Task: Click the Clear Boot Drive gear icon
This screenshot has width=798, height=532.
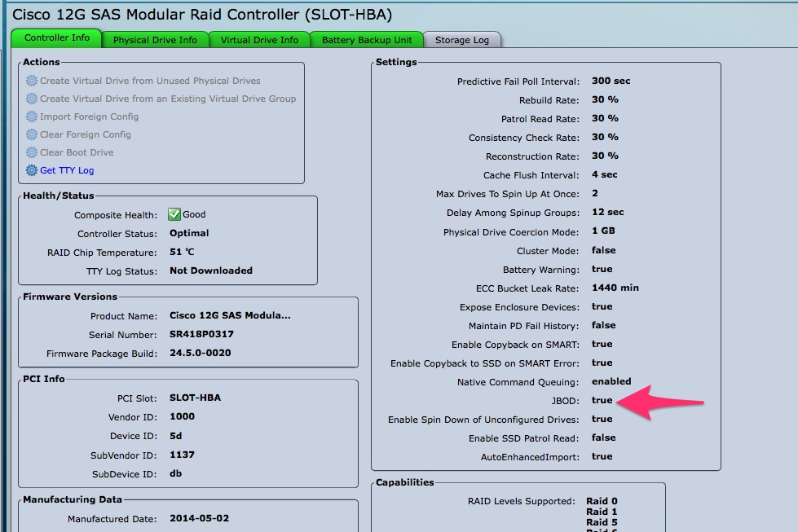Action: click(x=32, y=152)
